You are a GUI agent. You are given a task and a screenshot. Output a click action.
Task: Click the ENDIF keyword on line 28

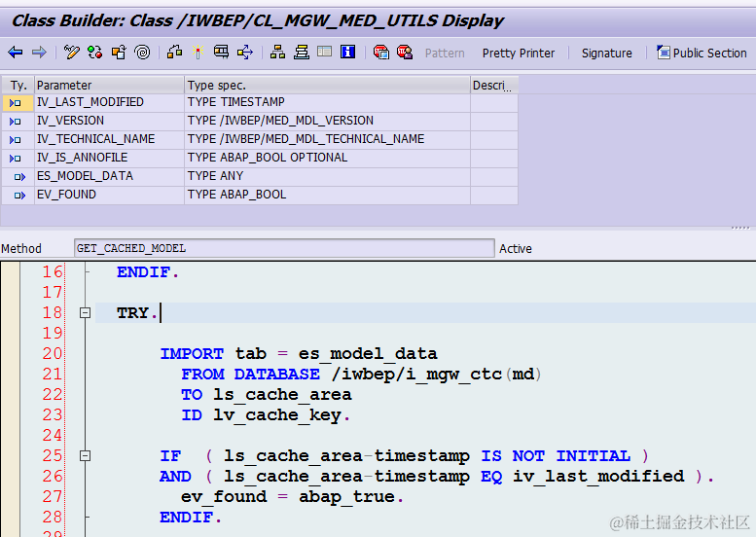pyautogui.click(x=186, y=518)
